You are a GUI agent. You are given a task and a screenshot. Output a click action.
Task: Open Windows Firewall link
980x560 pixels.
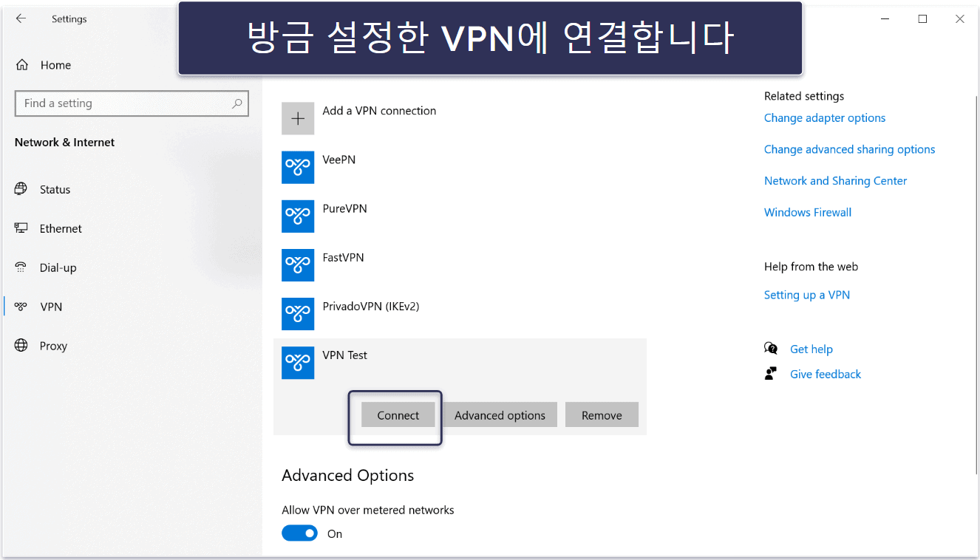pos(808,212)
